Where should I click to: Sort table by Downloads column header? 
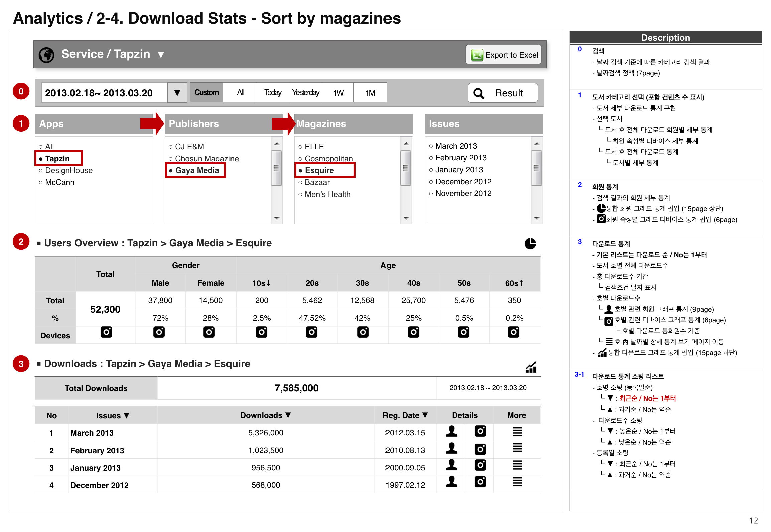pos(266,415)
